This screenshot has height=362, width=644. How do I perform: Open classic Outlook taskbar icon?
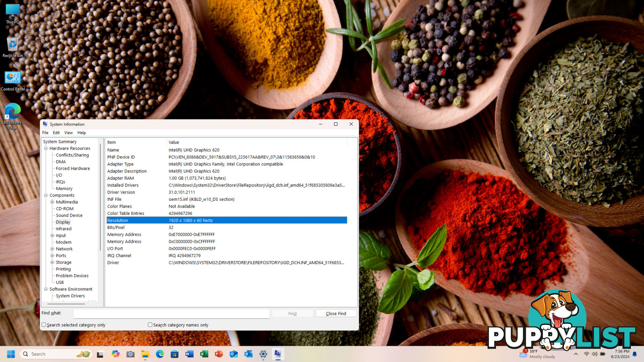tap(248, 354)
